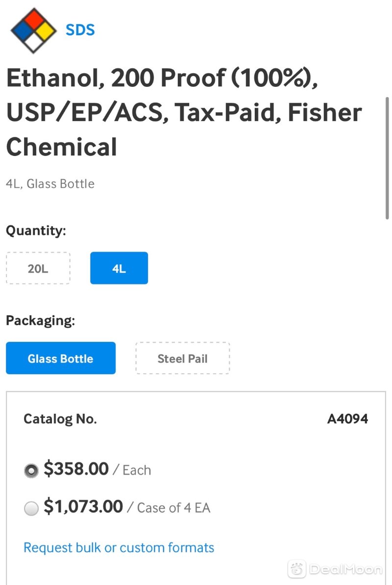The image size is (392, 585).
Task: Click the Packaging label
Action: pos(40,321)
